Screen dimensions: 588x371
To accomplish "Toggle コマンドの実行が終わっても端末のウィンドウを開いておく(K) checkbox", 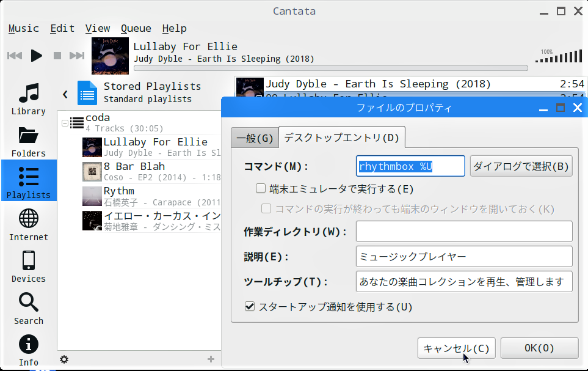I will point(266,208).
